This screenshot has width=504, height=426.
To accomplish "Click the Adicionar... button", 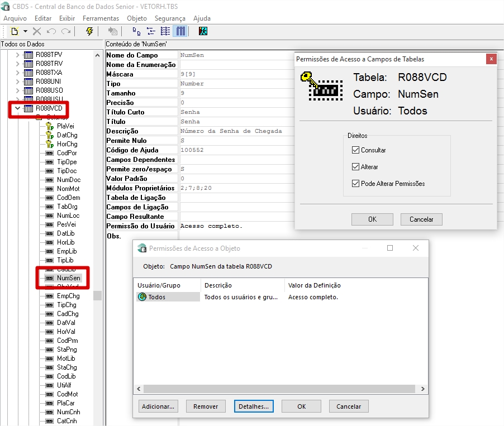I will [x=158, y=406].
